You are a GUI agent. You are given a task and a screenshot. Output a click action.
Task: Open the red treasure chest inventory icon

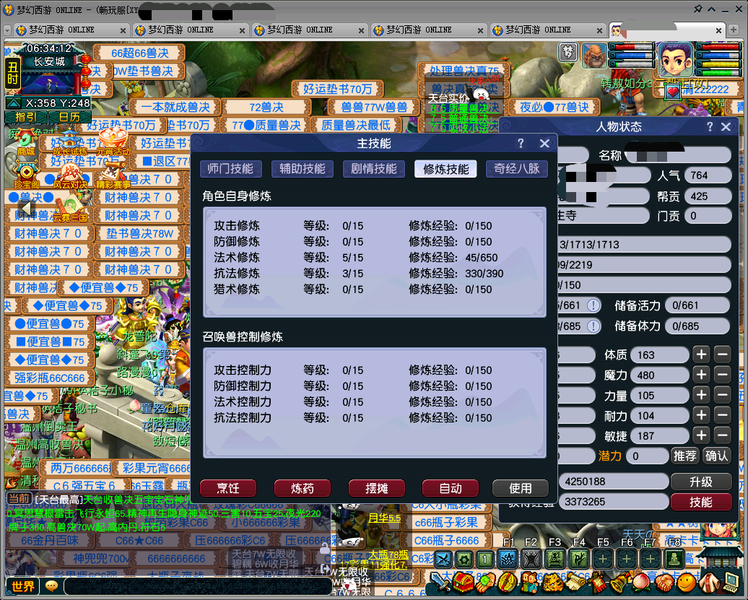point(463,583)
